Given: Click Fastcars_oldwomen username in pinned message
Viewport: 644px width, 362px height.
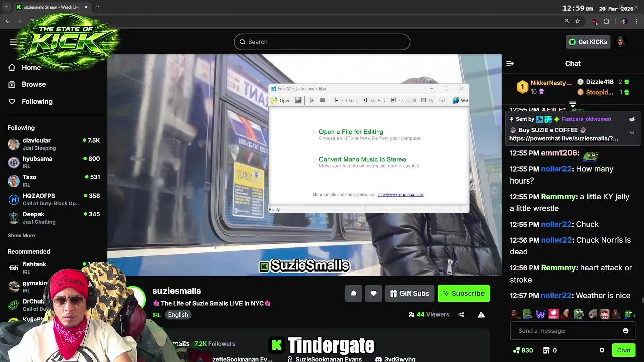Looking at the screenshot, I should click(x=586, y=119).
